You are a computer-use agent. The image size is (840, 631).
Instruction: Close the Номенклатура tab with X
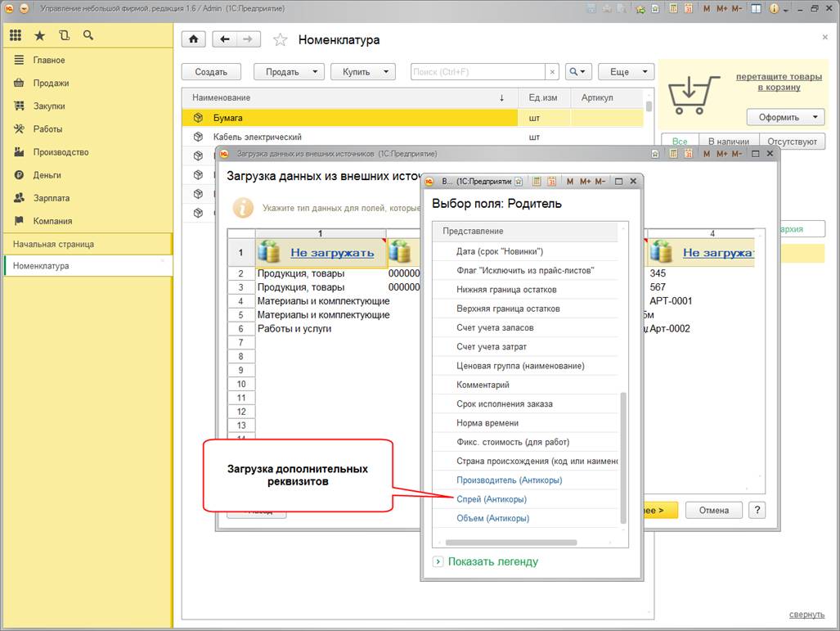[x=825, y=37]
